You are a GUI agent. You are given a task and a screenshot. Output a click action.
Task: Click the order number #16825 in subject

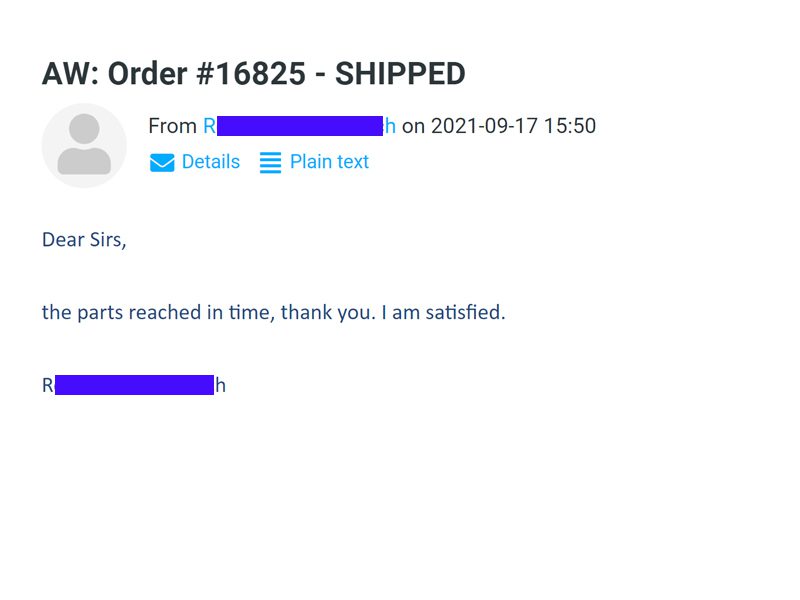tap(251, 73)
